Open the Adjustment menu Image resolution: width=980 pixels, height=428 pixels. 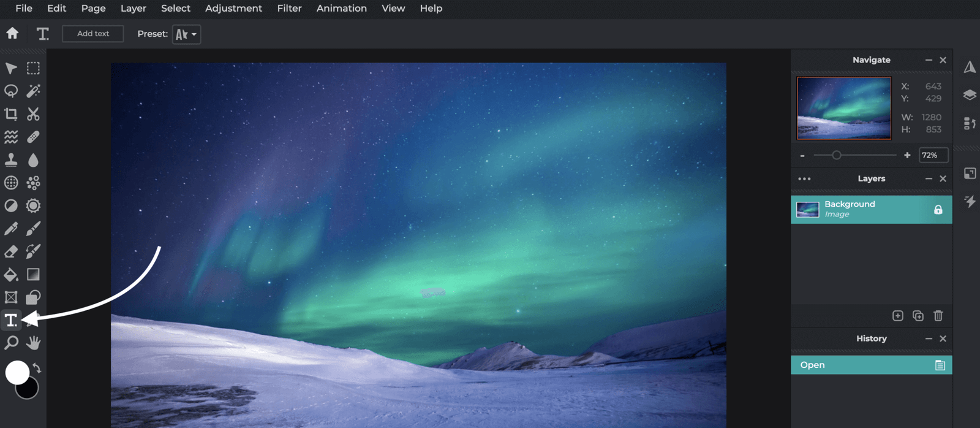point(233,9)
